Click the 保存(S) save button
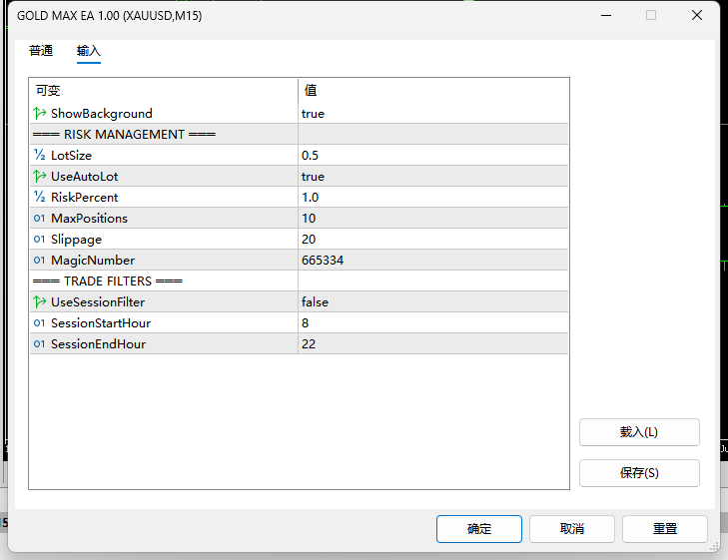This screenshot has height=560, width=728. click(639, 473)
